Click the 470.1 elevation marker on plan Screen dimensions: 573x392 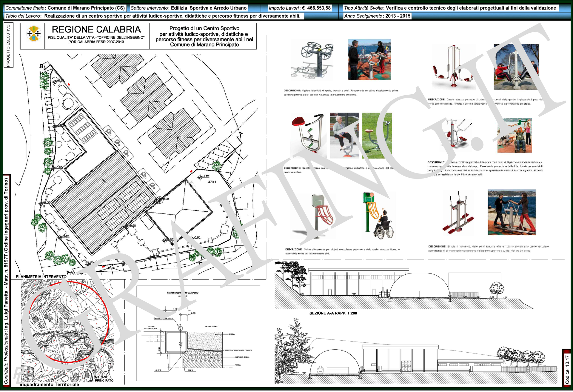(x=212, y=182)
